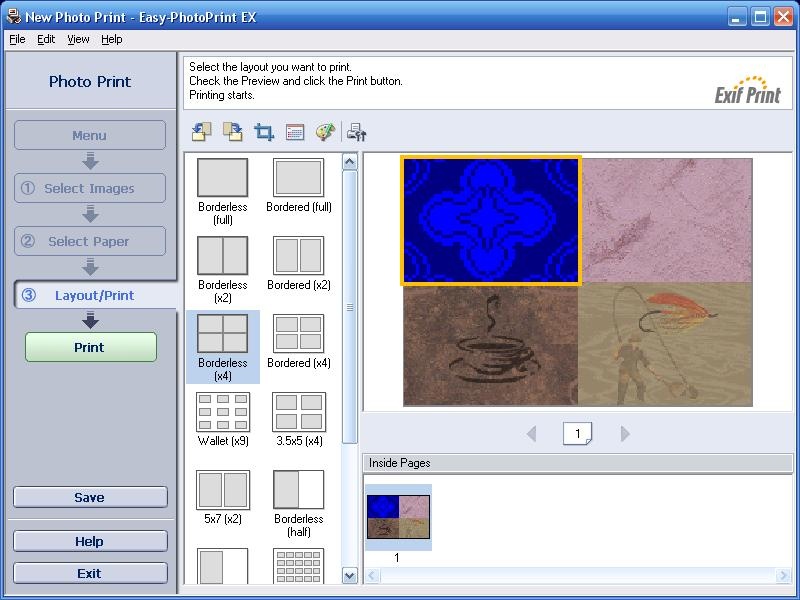Click the rotate left toolbar icon
The image size is (800, 600).
tap(201, 132)
